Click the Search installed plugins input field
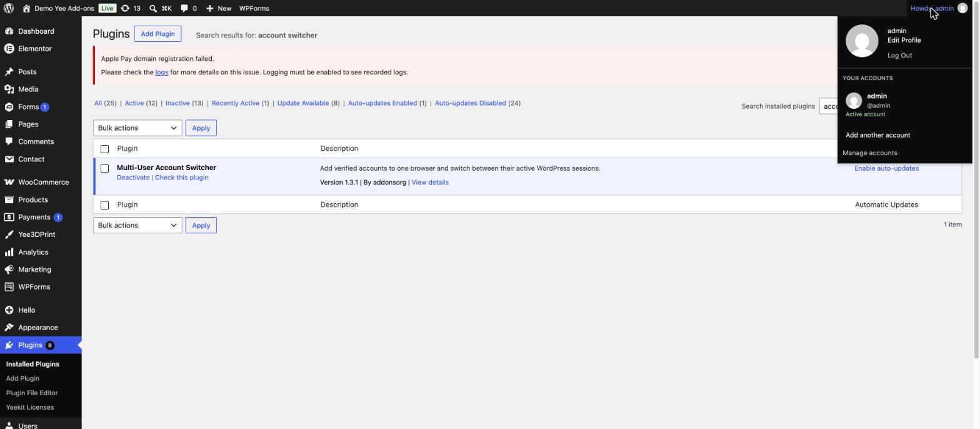 (x=829, y=106)
